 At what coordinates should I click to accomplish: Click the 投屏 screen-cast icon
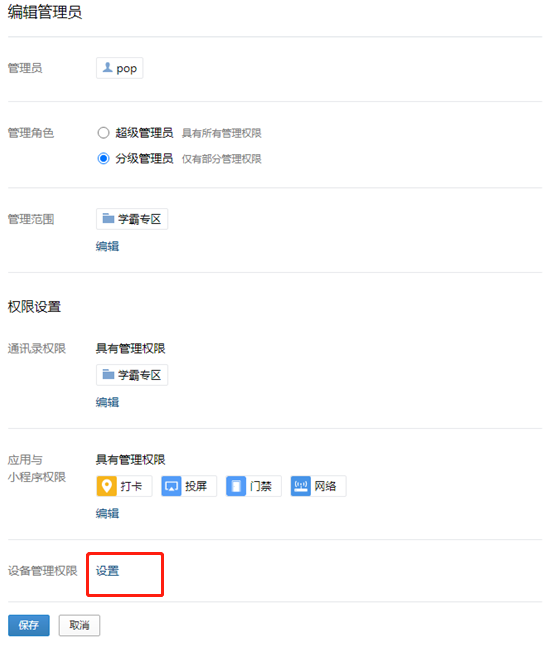(x=171, y=486)
